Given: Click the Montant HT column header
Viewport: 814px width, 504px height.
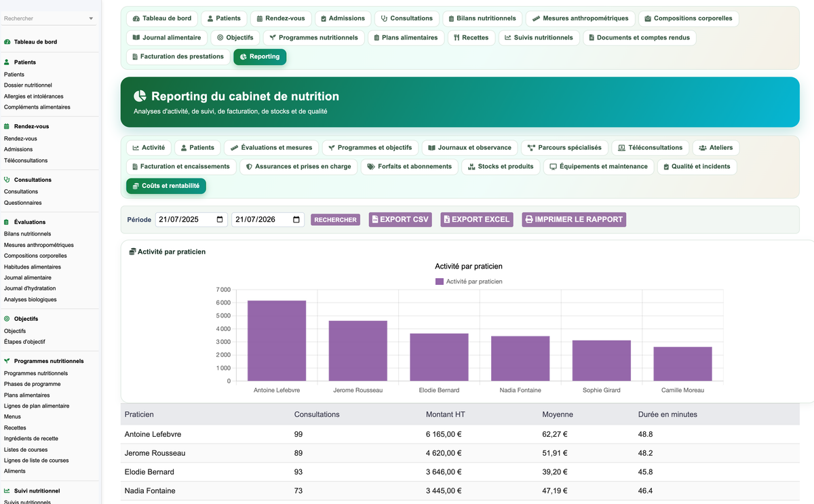Looking at the screenshot, I should [x=446, y=414].
